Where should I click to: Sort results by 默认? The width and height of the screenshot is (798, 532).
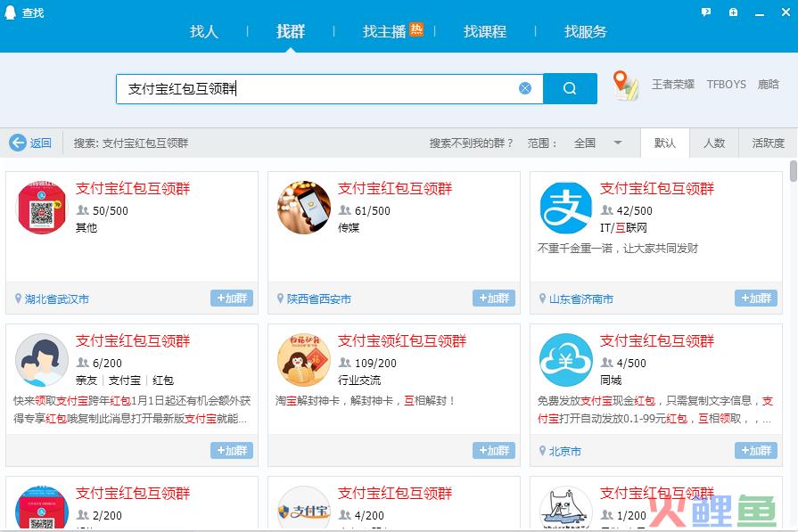[665, 143]
